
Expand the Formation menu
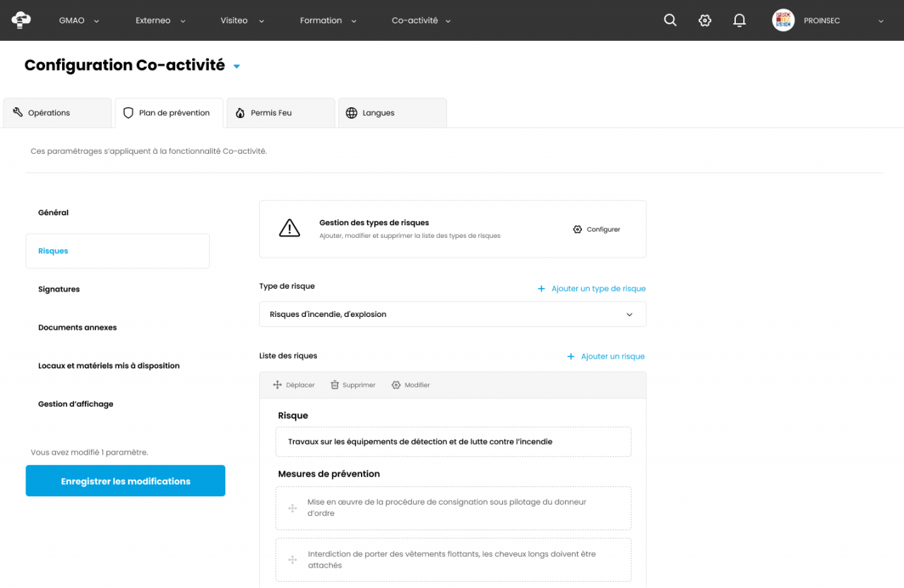click(x=328, y=20)
